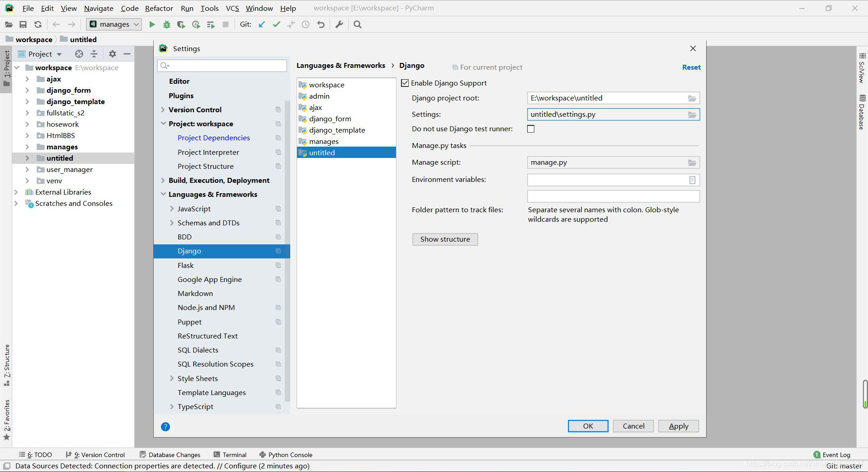The height and width of the screenshot is (472, 868).
Task: Click Show structure button
Action: pos(445,239)
